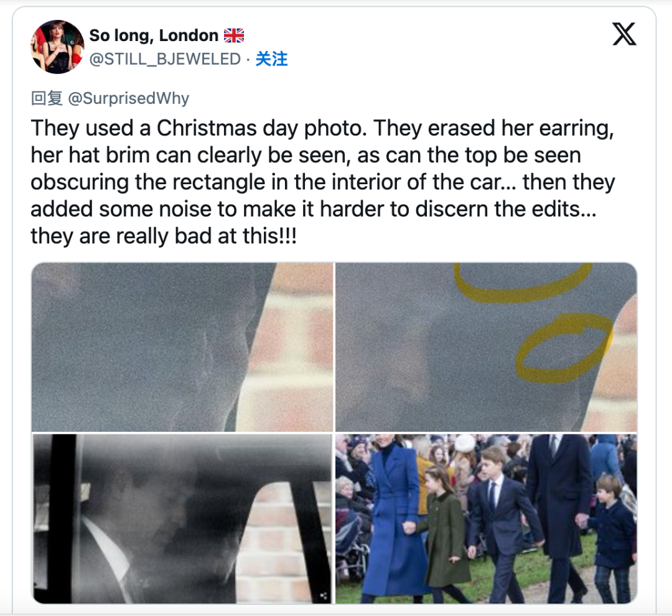Click the upper yellow circle annotation
The image size is (672, 616).
[x=523, y=282]
